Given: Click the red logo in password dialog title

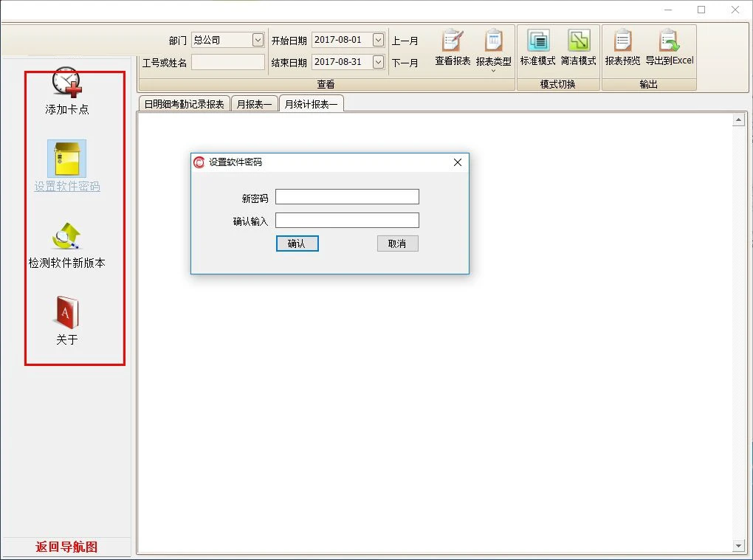Looking at the screenshot, I should point(199,162).
